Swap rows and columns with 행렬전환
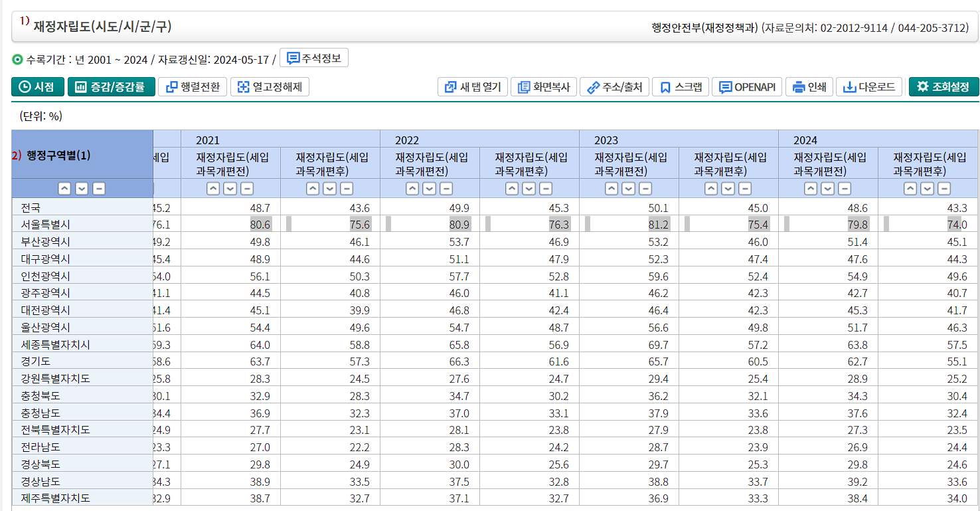 (x=193, y=87)
